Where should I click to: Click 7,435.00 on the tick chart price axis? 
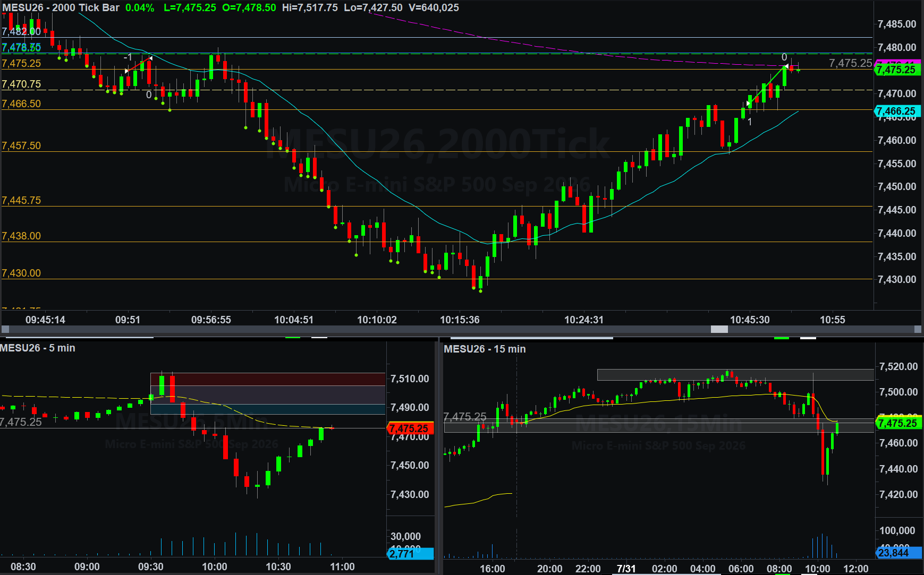[x=897, y=257]
